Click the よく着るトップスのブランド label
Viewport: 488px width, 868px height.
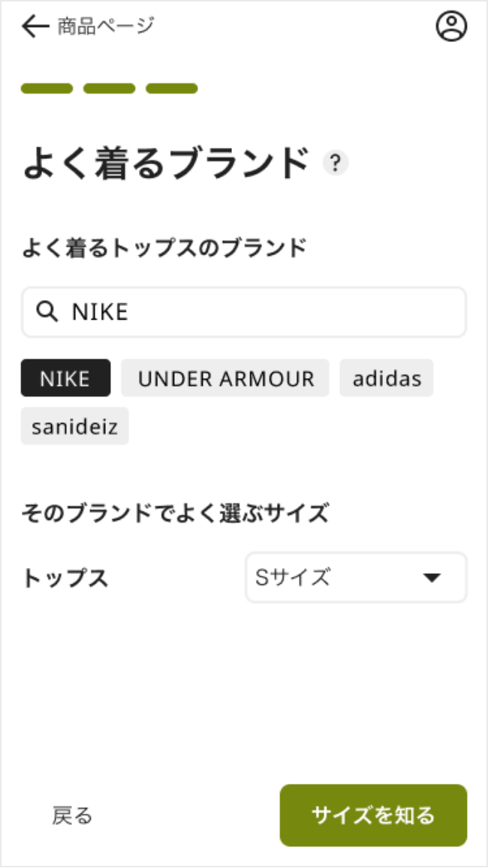164,248
